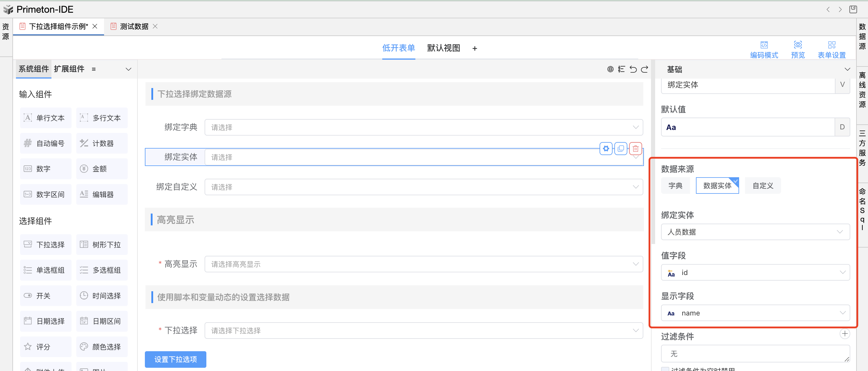Click the gear settings icon on 绑定实体 field
The image size is (868, 371).
tap(606, 149)
